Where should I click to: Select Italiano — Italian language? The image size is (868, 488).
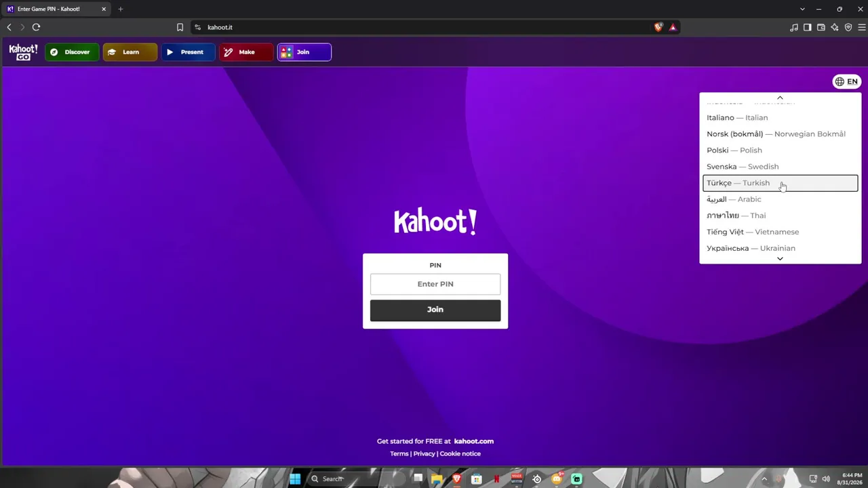pyautogui.click(x=780, y=118)
